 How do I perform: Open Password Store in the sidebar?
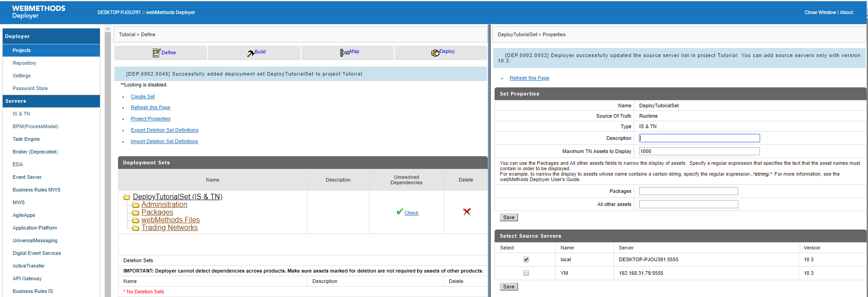pos(30,88)
